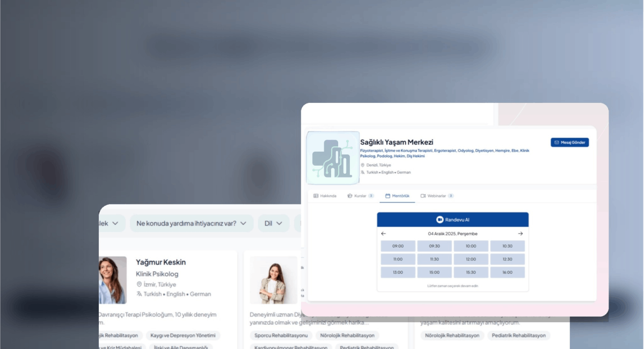Image resolution: width=644 pixels, height=349 pixels.
Task: Open Yağmur Keskin's profile photo
Action: coord(113,280)
